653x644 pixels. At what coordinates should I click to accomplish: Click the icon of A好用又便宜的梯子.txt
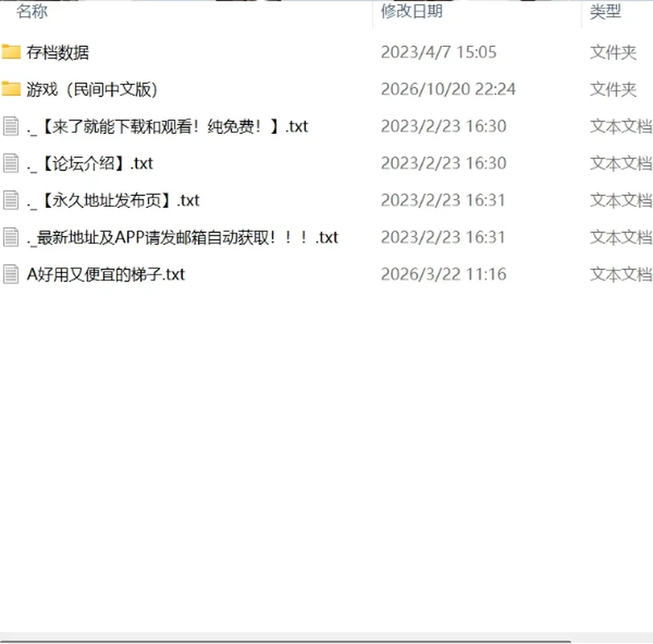pyautogui.click(x=11, y=274)
